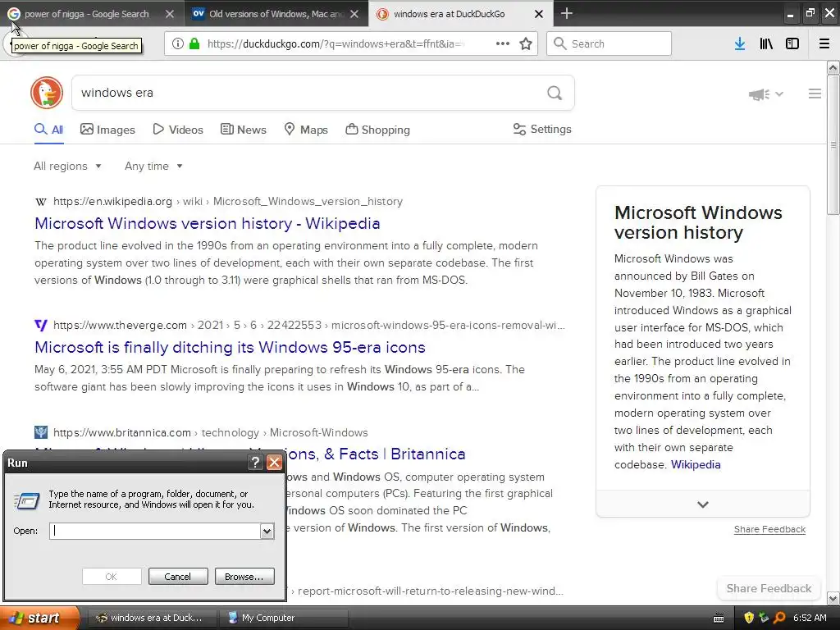Click the network tray icon

(764, 618)
